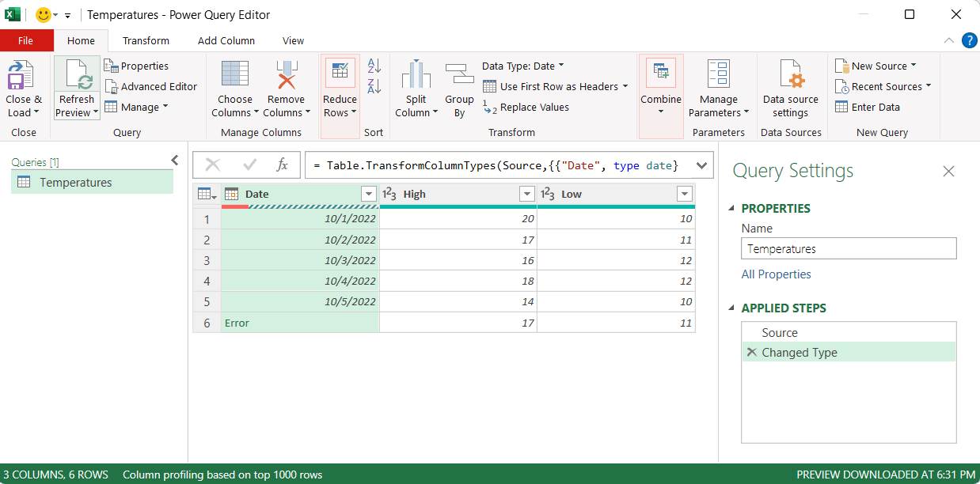
Task: Collapse the Queries pane
Action: pos(175,161)
